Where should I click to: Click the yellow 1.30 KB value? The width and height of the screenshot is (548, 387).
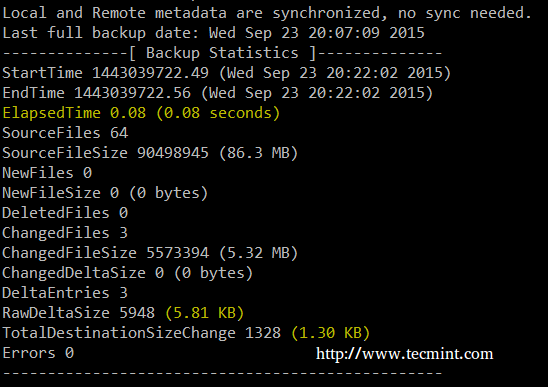click(330, 333)
